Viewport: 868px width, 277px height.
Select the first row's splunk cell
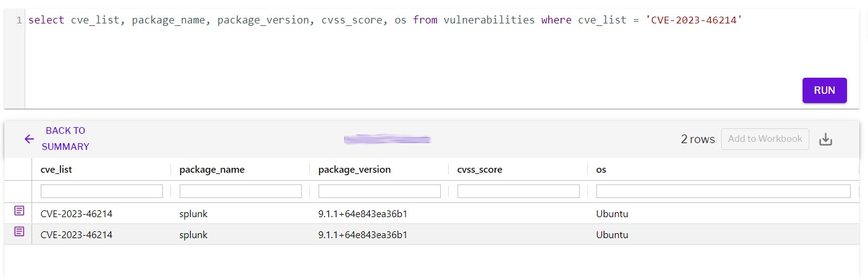point(193,214)
